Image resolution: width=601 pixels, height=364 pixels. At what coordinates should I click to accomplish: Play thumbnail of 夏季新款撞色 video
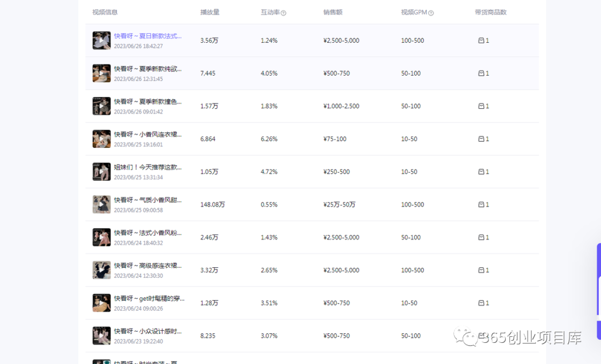click(102, 106)
